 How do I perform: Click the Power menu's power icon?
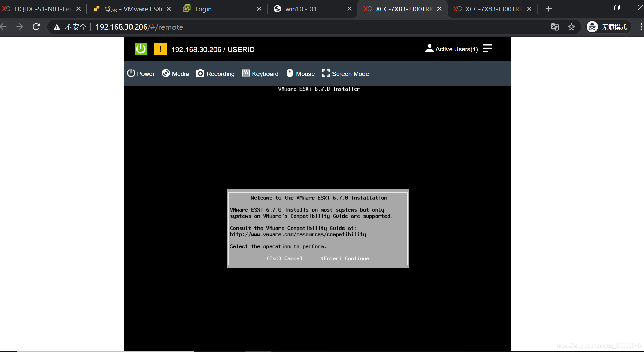pos(131,73)
